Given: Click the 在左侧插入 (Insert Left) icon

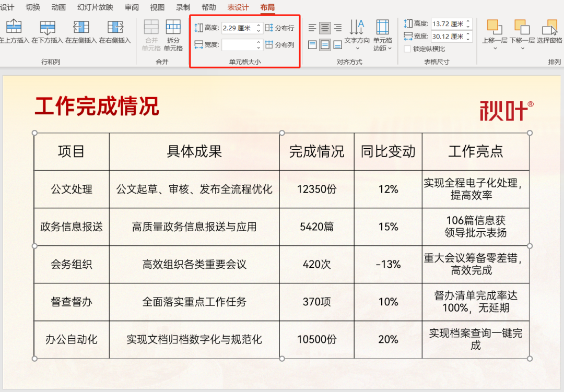Looking at the screenshot, I should coord(81,28).
